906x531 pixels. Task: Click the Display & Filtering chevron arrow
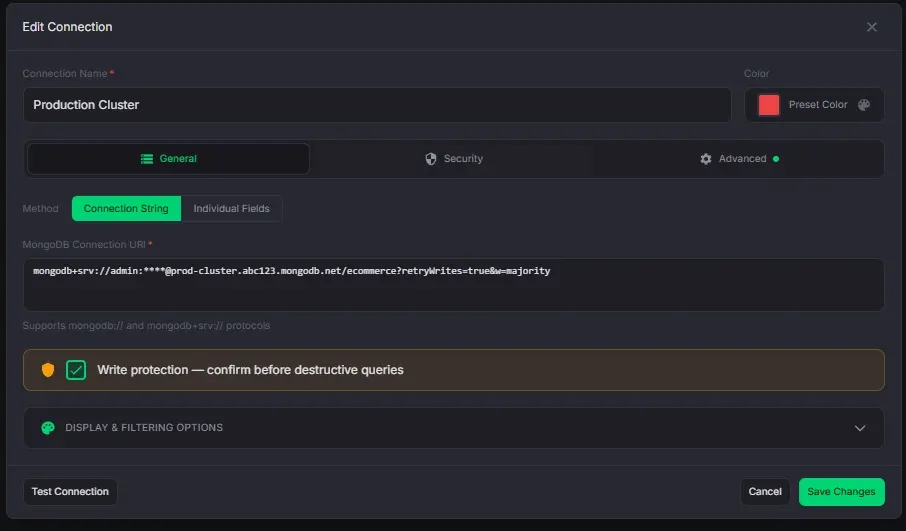tap(860, 428)
